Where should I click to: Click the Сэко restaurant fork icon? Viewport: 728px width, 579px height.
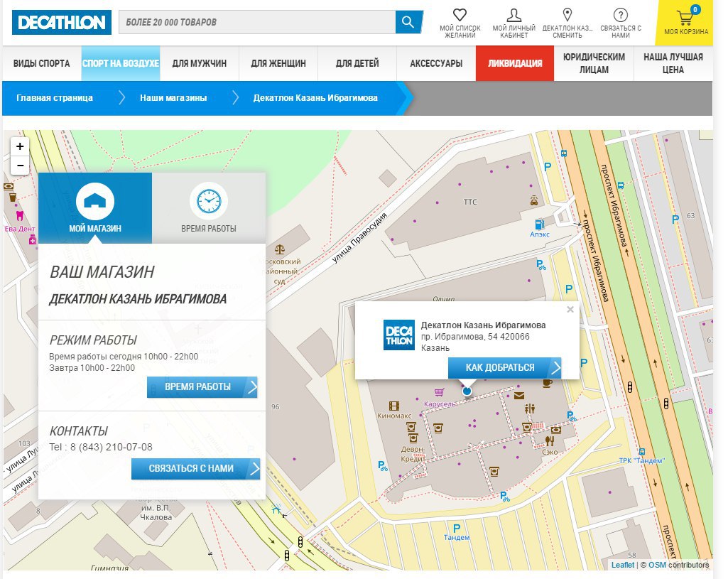[550, 440]
